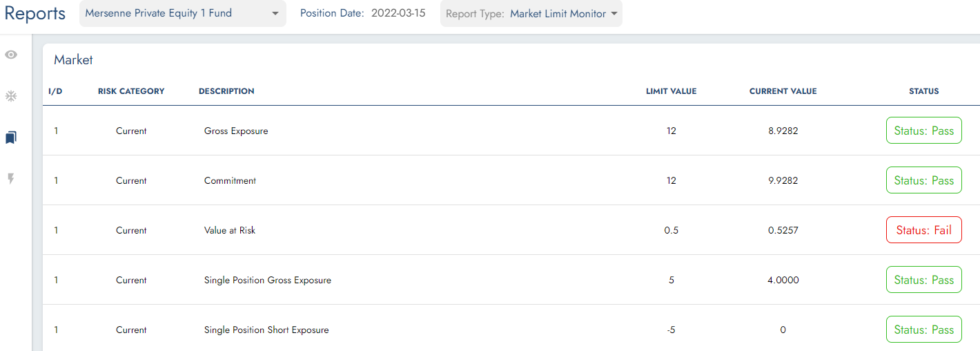
Task: Select Single Position Gross Exposure description
Action: [268, 280]
